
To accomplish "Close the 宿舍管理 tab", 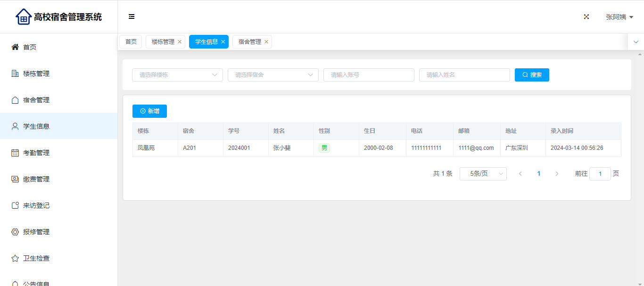I will (266, 42).
